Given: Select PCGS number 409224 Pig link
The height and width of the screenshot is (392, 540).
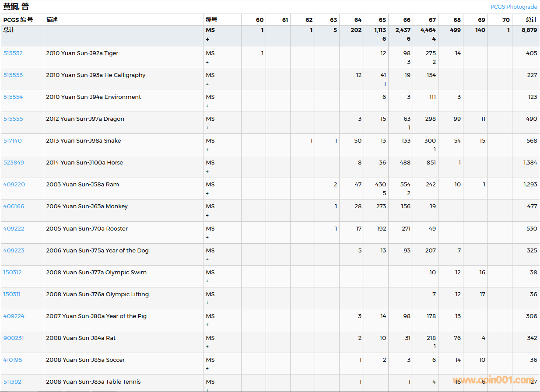Looking at the screenshot, I should pyautogui.click(x=14, y=316).
